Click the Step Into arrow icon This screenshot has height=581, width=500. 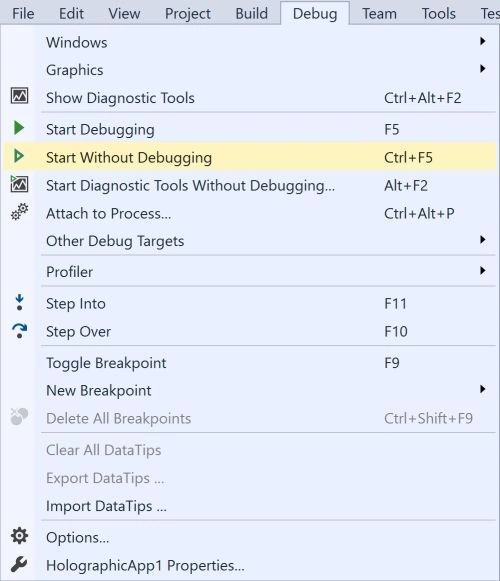[19, 302]
